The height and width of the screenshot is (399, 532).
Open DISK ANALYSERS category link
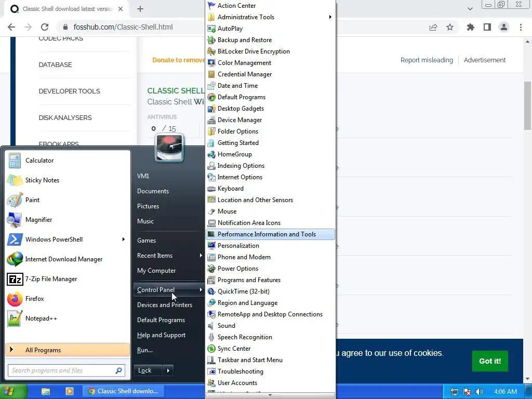pyautogui.click(x=65, y=118)
